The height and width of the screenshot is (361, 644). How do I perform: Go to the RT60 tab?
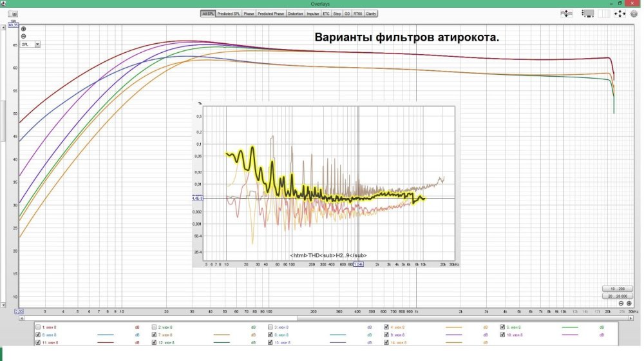358,14
